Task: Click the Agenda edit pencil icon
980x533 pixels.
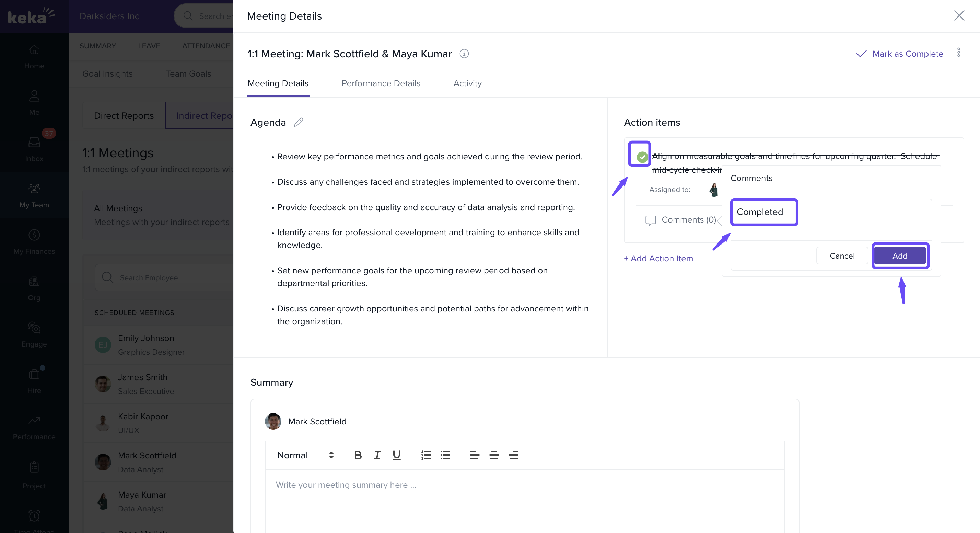Action: point(299,122)
